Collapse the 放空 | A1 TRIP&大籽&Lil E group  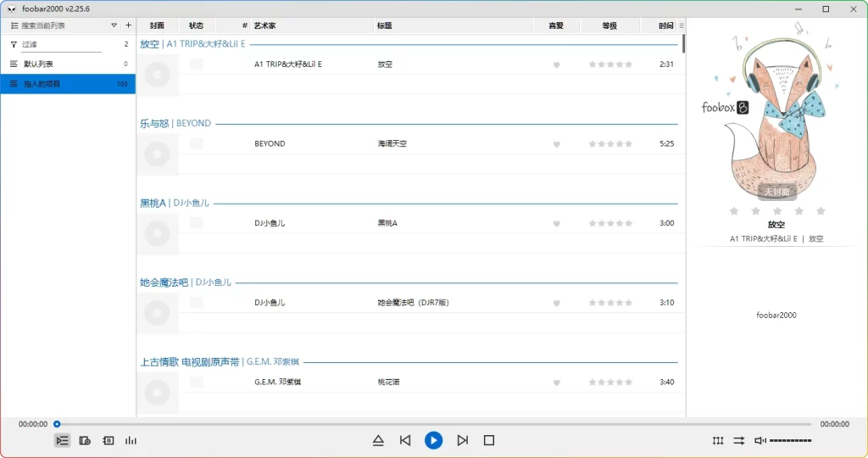click(408, 44)
